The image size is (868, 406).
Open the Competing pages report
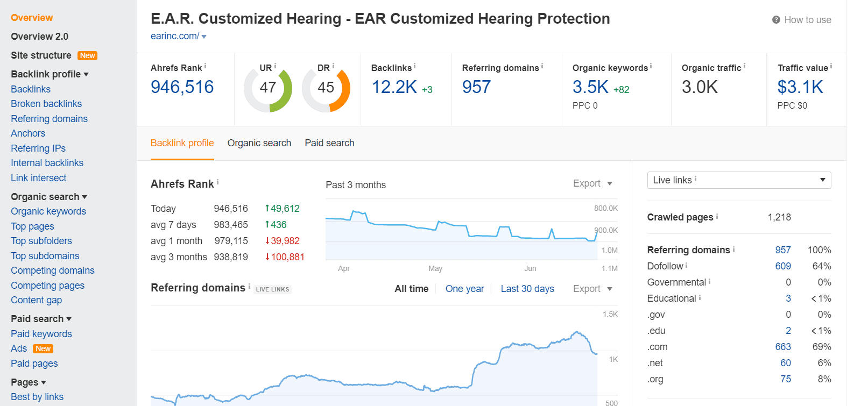(x=48, y=286)
